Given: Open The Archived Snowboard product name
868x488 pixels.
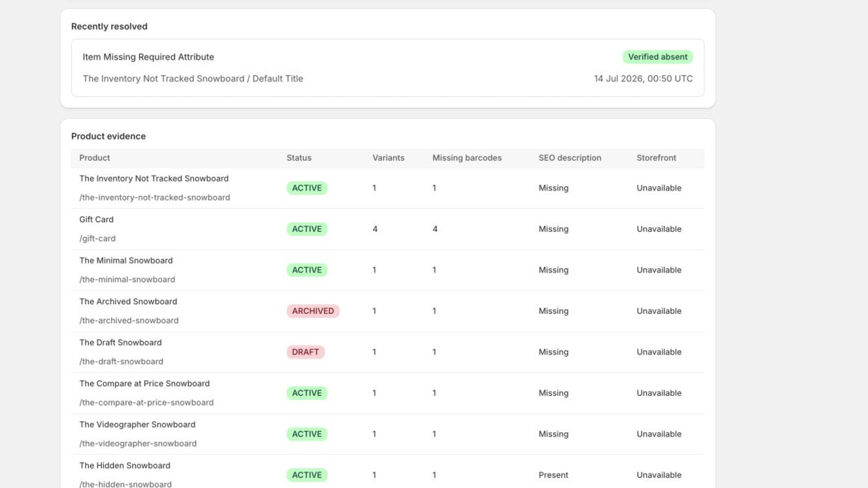Looking at the screenshot, I should 128,301.
